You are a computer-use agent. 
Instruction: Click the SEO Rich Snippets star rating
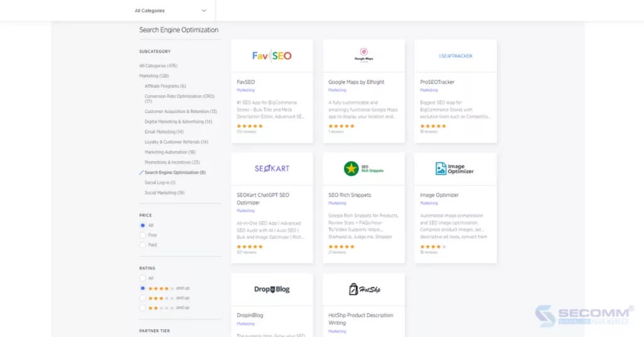[x=341, y=246]
